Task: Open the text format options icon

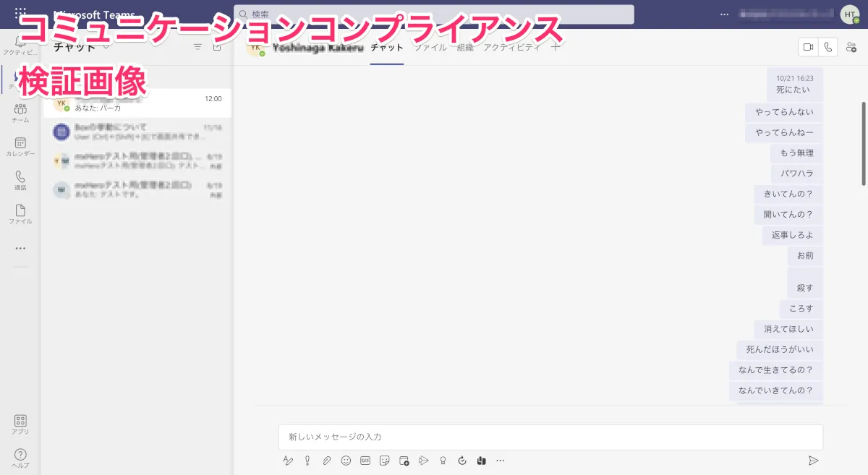Action: click(x=288, y=461)
